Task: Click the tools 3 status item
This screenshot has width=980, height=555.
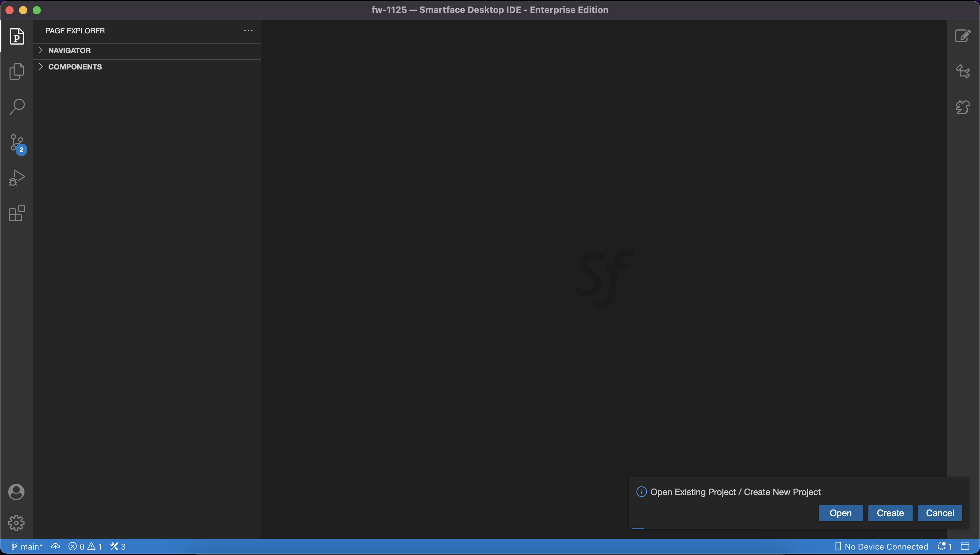Action: [x=118, y=546]
